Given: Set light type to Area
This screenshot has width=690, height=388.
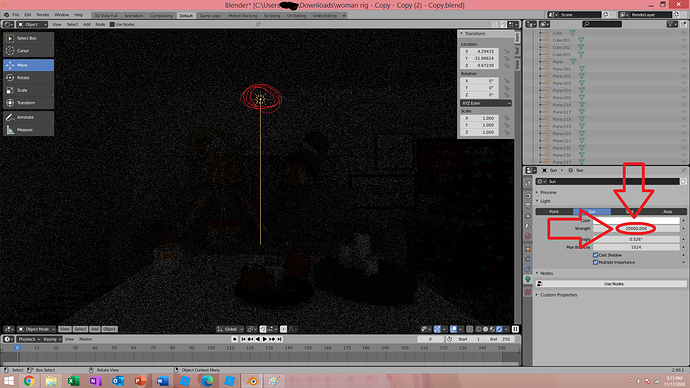Looking at the screenshot, I should click(668, 212).
